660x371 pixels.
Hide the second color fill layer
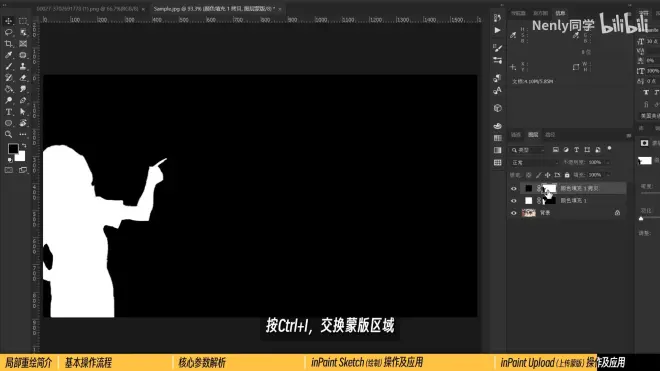coord(514,201)
